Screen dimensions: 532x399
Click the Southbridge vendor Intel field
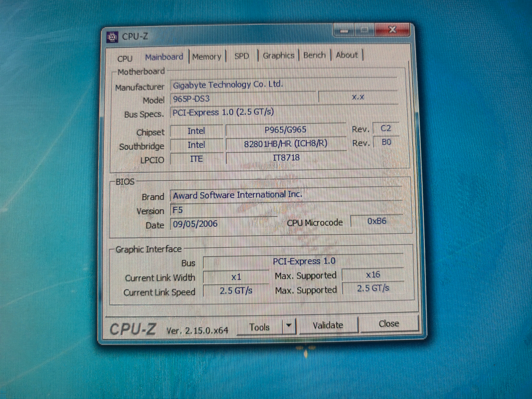click(x=196, y=145)
